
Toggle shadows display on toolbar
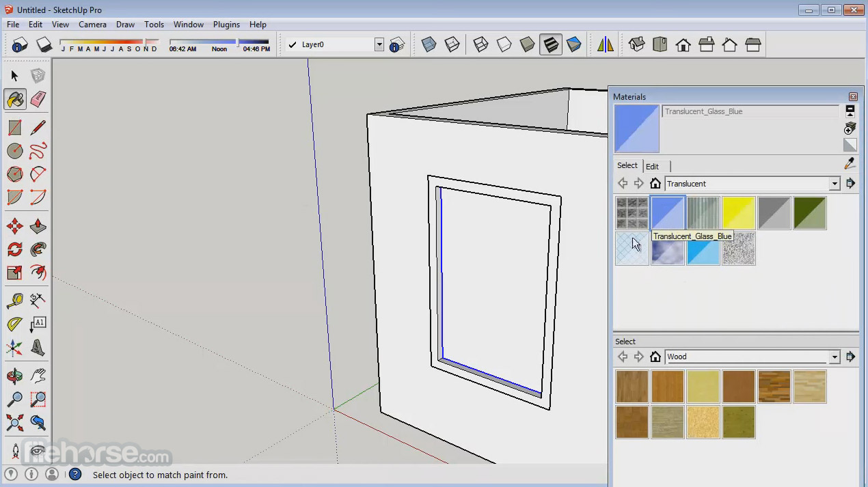tap(44, 45)
